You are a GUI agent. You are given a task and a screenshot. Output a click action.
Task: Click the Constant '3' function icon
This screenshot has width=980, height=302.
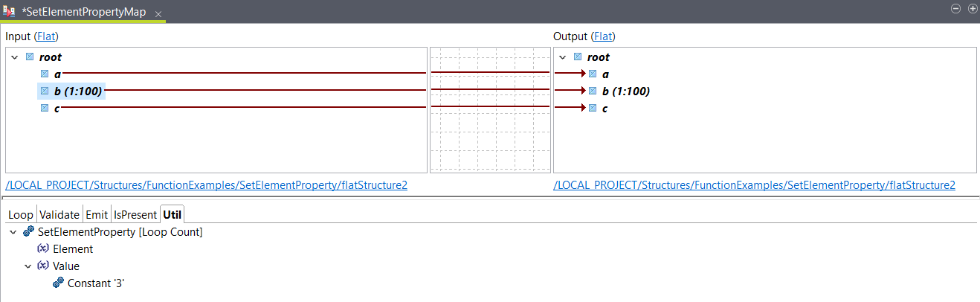point(58,283)
